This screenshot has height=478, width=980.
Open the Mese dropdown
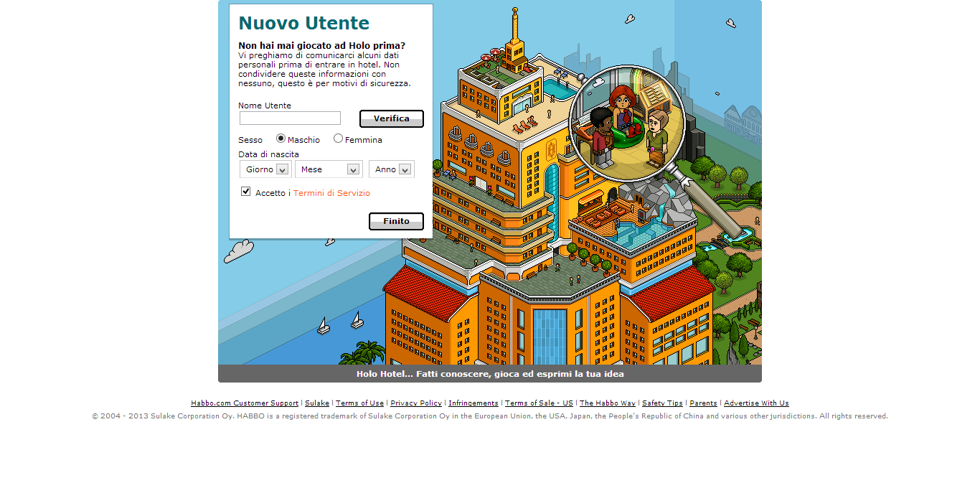[329, 169]
